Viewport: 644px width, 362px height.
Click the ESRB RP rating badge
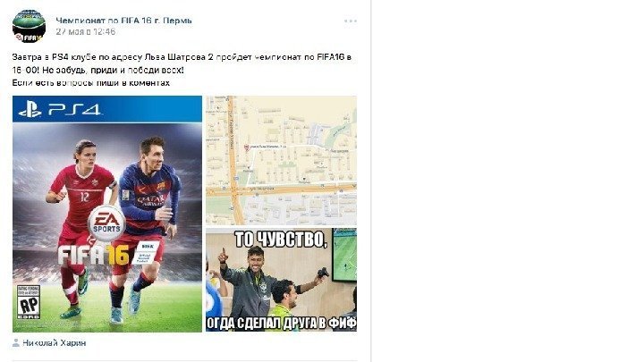click(x=29, y=302)
